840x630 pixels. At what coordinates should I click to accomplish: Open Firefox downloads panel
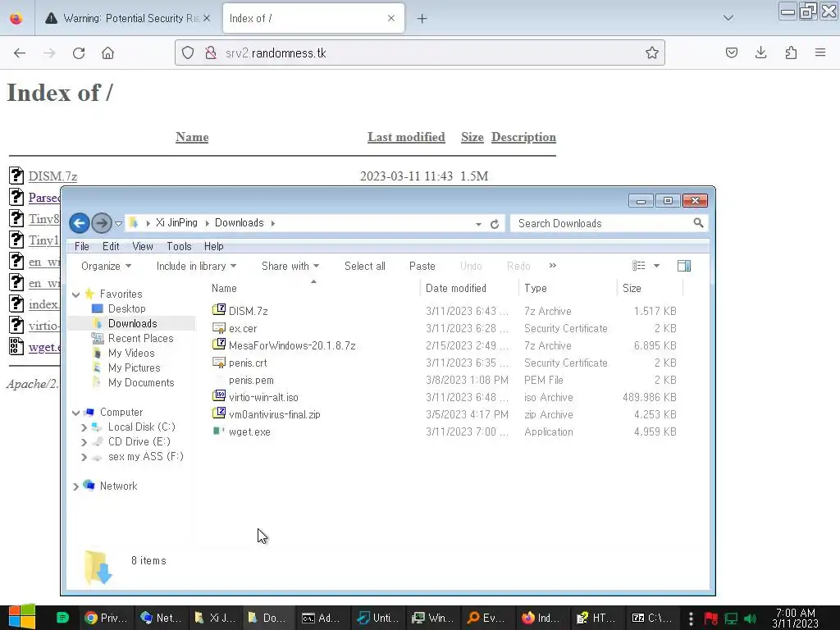(760, 52)
